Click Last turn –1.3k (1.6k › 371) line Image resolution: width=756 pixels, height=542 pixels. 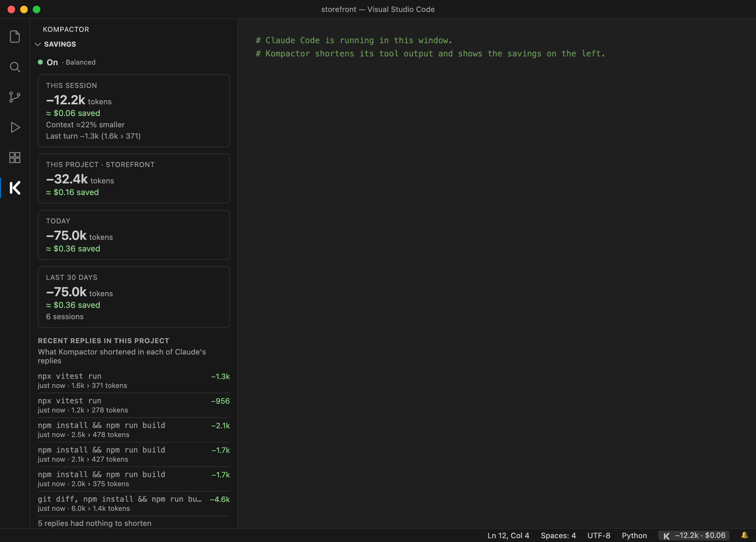click(x=93, y=136)
